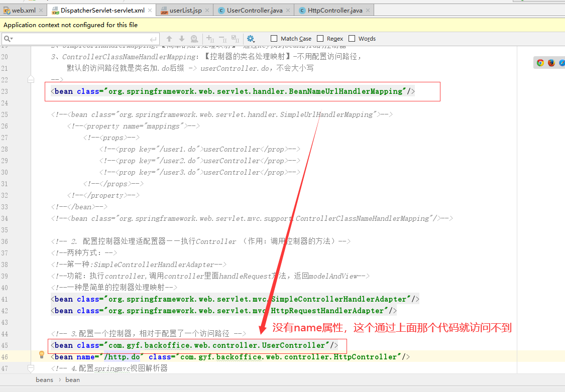This screenshot has width=565, height=392.
Task: Click the BeanNameUrlHandlerMapping bean line
Action: [233, 91]
